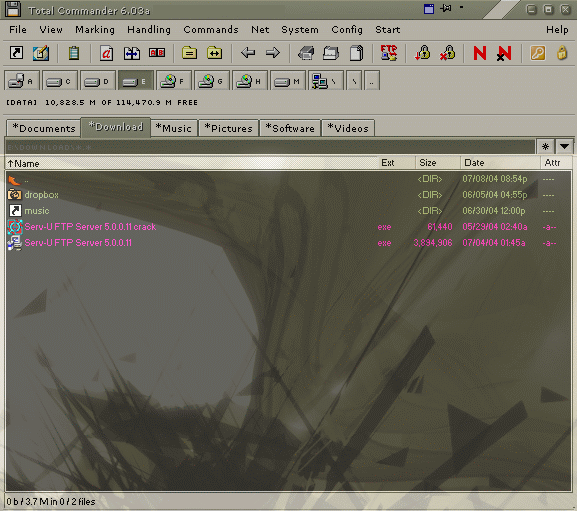Go forward with the right arrow icon
This screenshot has width=577, height=511.
click(x=273, y=53)
